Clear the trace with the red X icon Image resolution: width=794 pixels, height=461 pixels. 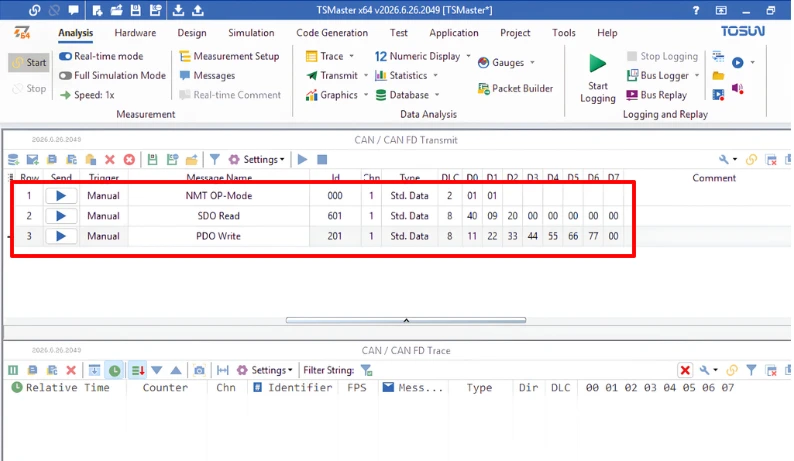[x=71, y=370]
